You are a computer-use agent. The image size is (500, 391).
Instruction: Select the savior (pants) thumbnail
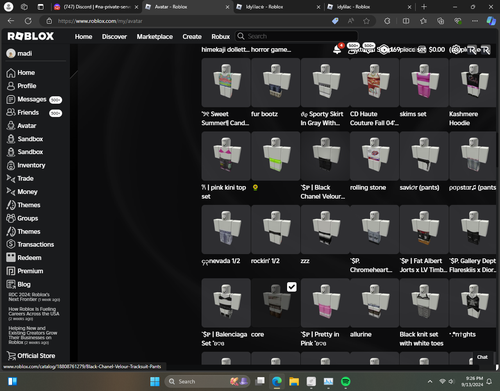pyautogui.click(x=424, y=156)
